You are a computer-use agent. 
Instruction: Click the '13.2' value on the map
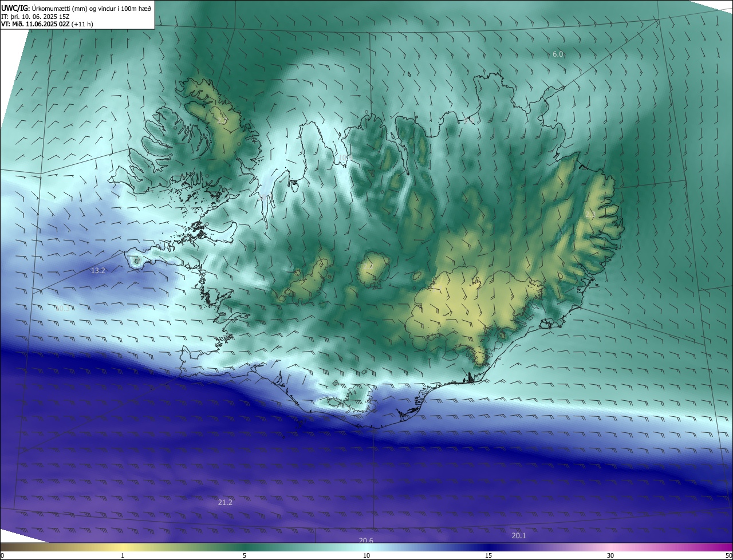(x=98, y=270)
